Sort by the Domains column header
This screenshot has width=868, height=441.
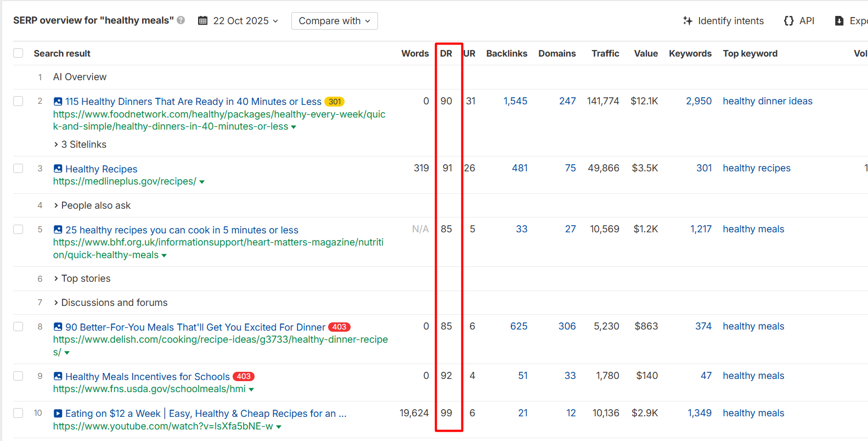point(557,53)
